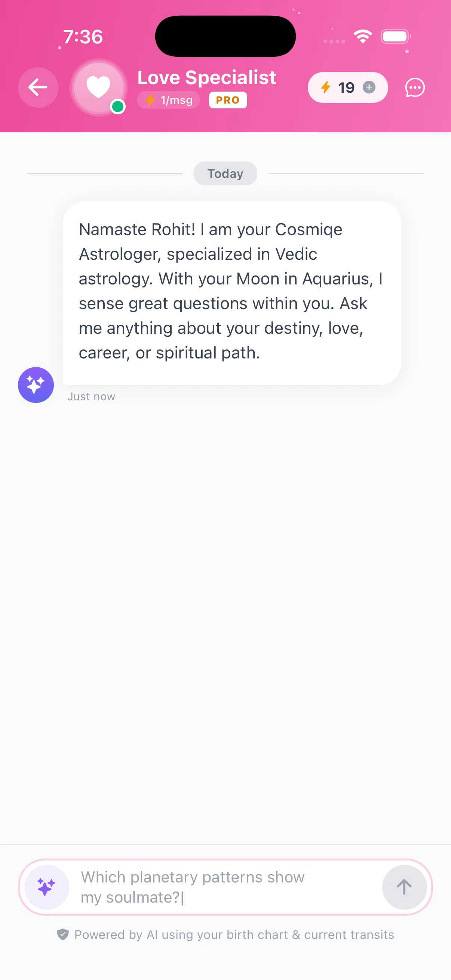Screen dimensions: 451x980
Task: Tap the sparkle suggestions icon in message box
Action: click(46, 887)
